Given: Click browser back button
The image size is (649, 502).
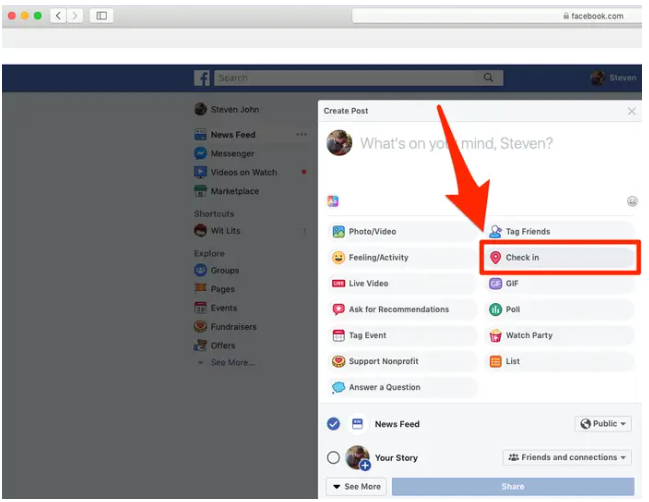Looking at the screenshot, I should click(58, 16).
